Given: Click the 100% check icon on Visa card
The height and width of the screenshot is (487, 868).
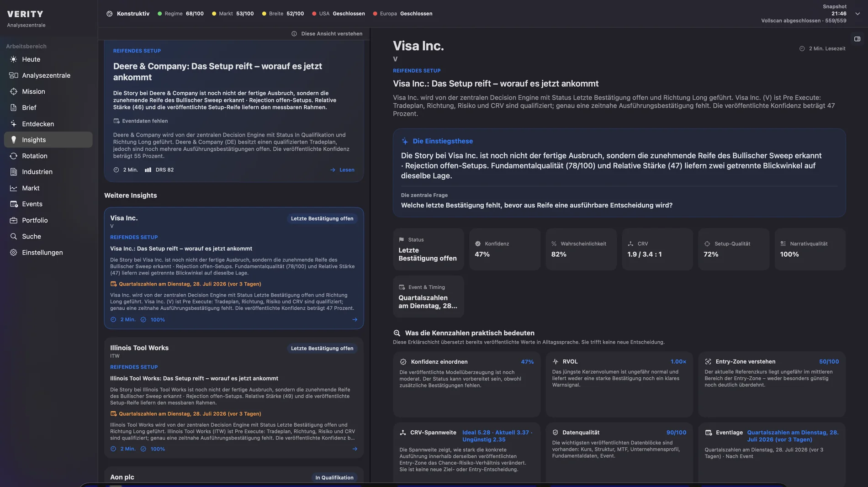Looking at the screenshot, I should (x=143, y=320).
